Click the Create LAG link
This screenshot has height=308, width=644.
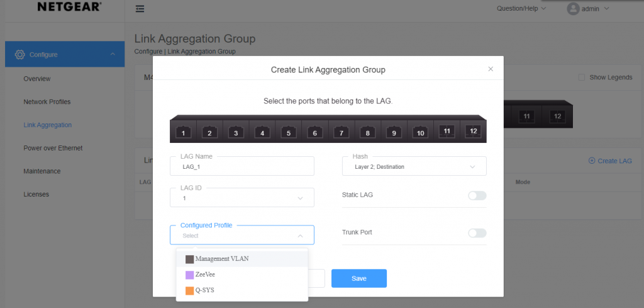pyautogui.click(x=610, y=161)
